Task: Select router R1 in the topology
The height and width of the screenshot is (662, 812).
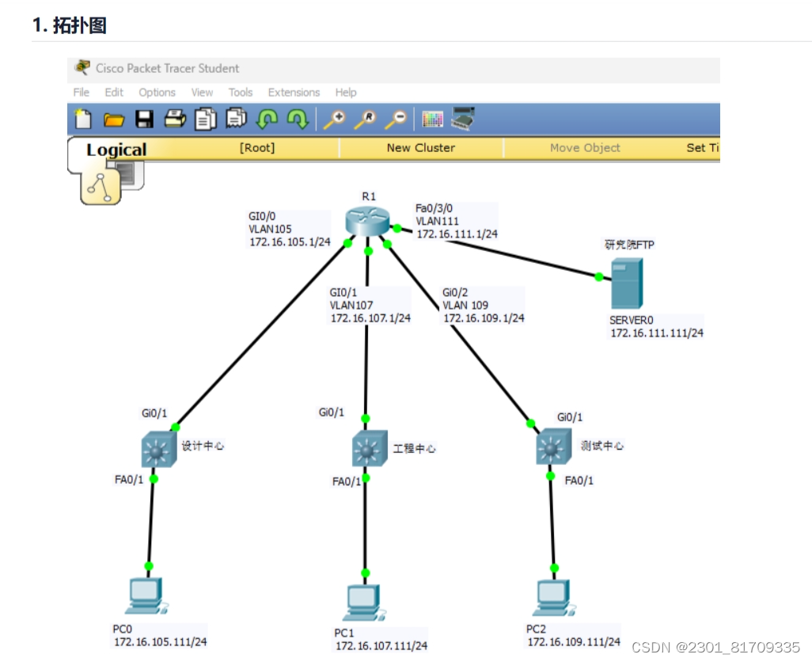Action: [368, 223]
